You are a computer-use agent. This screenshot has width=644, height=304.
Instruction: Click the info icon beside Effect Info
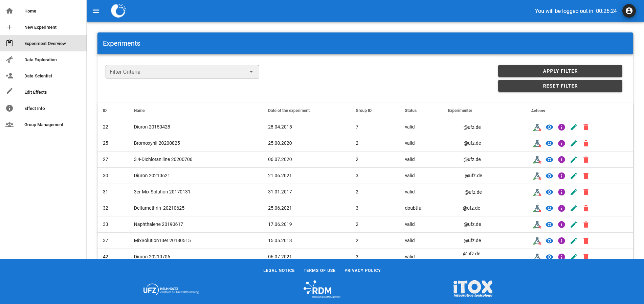[x=9, y=108]
